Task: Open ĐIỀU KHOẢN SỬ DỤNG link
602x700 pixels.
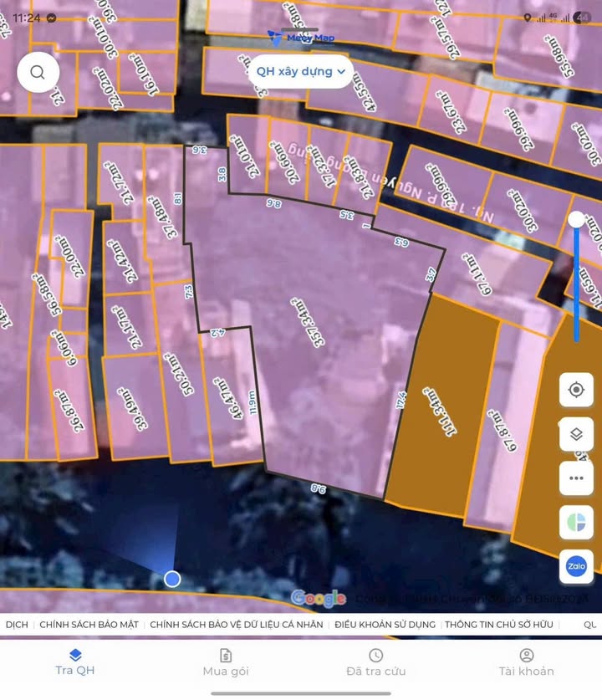Action: tap(385, 625)
